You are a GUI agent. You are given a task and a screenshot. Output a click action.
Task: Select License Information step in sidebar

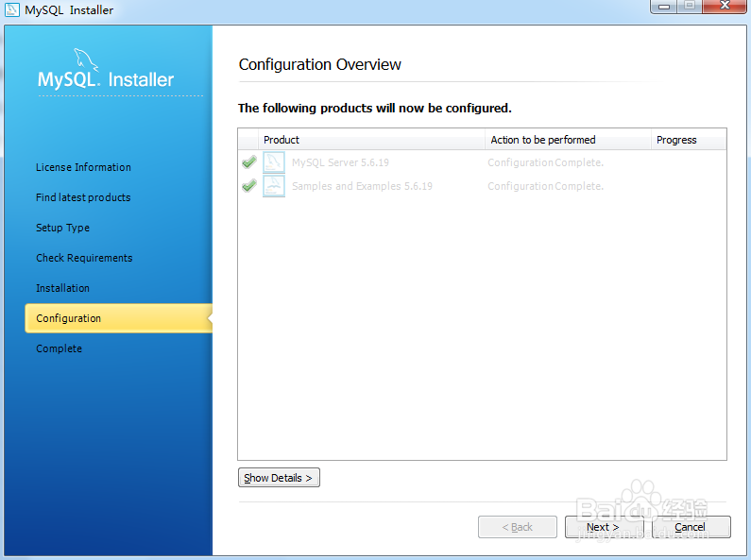(x=83, y=167)
